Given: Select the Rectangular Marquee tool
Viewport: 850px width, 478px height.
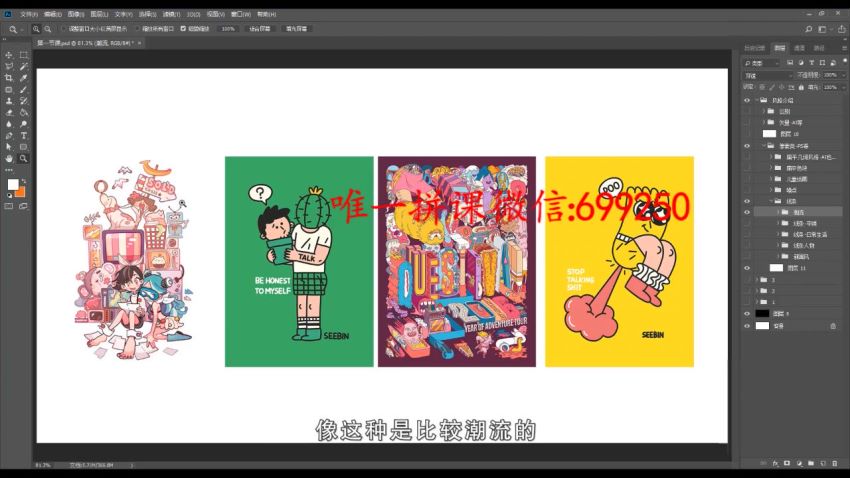Looking at the screenshot, I should 23,55.
